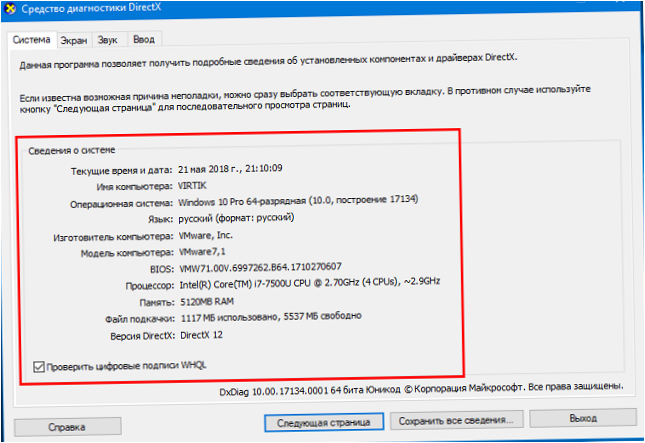Click label Версия DirectX
The image size is (645, 443).
pos(143,336)
